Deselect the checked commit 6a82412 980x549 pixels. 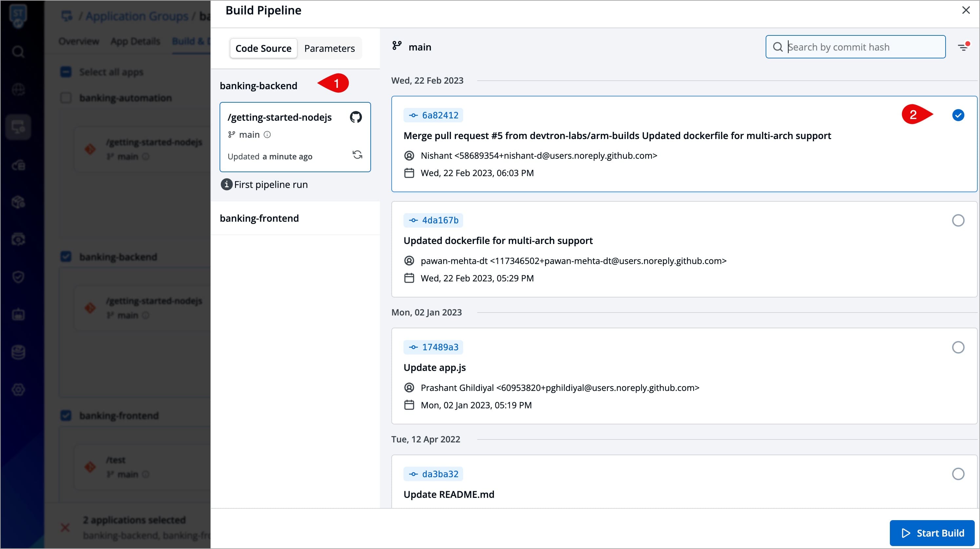[x=958, y=115]
